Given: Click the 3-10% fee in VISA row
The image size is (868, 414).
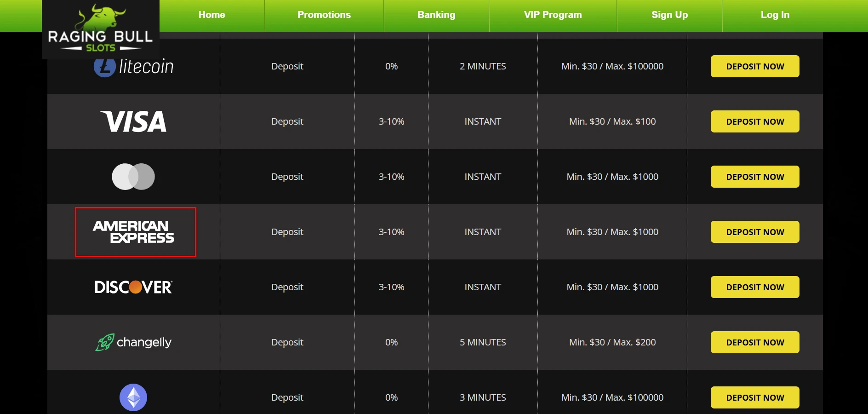Looking at the screenshot, I should [x=391, y=121].
